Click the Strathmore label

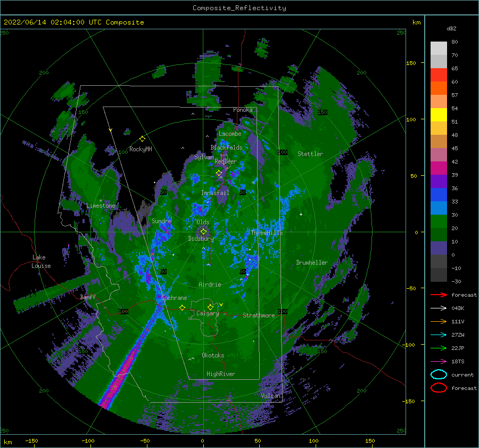pyautogui.click(x=259, y=315)
